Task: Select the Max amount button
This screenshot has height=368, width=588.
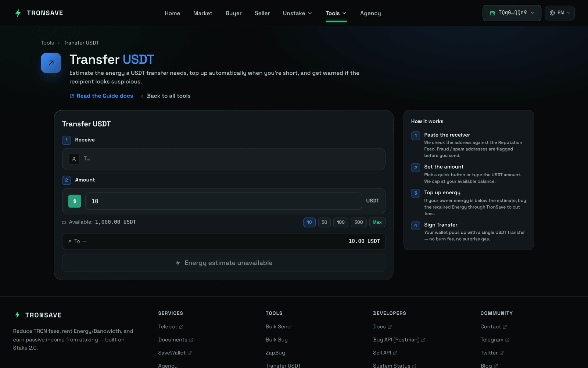Action: point(377,222)
